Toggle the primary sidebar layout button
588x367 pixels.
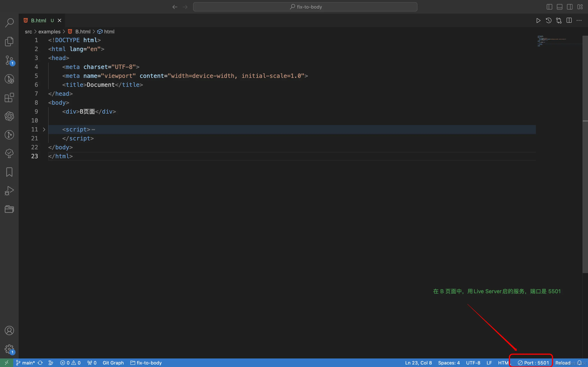pyautogui.click(x=549, y=7)
